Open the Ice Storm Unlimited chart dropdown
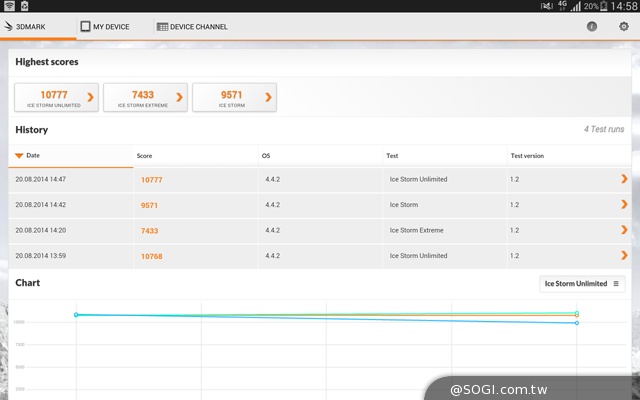This screenshot has height=400, width=640. pyautogui.click(x=582, y=284)
